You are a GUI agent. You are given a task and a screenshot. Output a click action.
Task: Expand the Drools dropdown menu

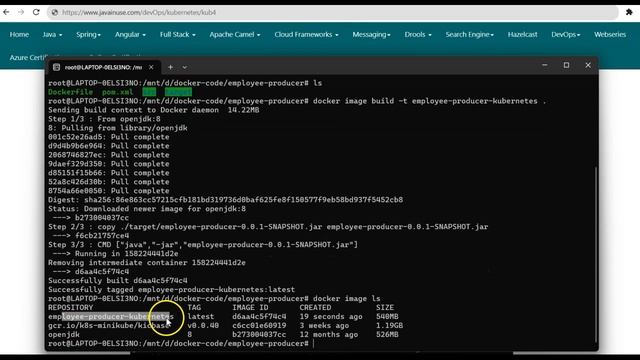418,35
